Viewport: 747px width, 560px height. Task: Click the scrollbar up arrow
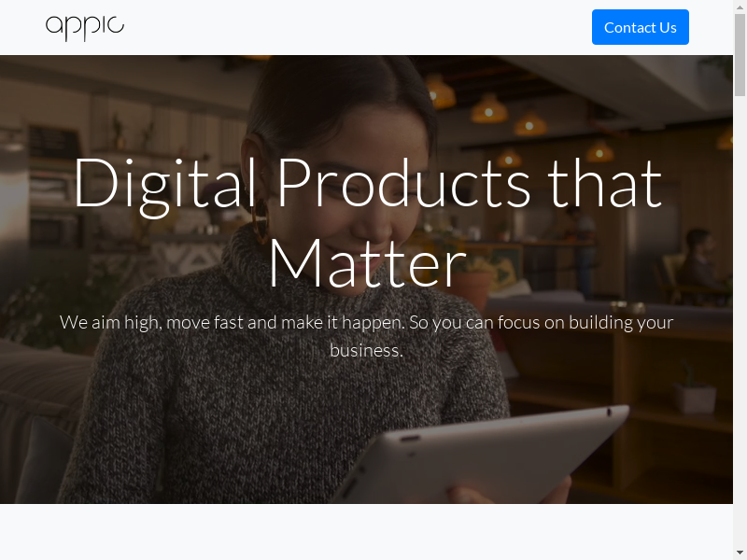[x=740, y=7]
